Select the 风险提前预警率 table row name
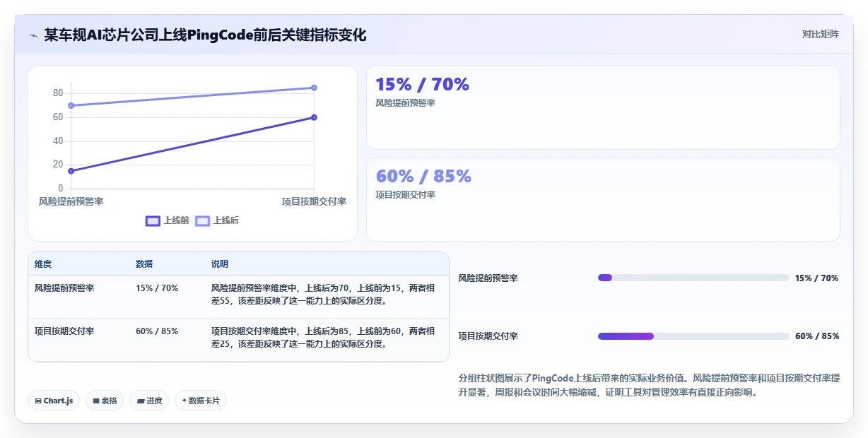Screen dimensions: 868x438 click(x=64, y=288)
